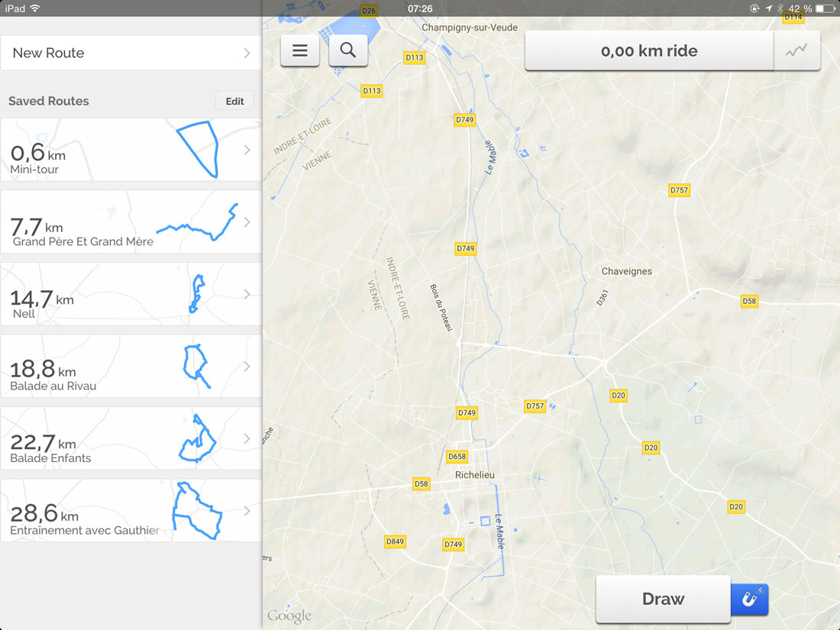This screenshot has height=630, width=840.
Task: Open the map search magnifier
Action: click(348, 50)
